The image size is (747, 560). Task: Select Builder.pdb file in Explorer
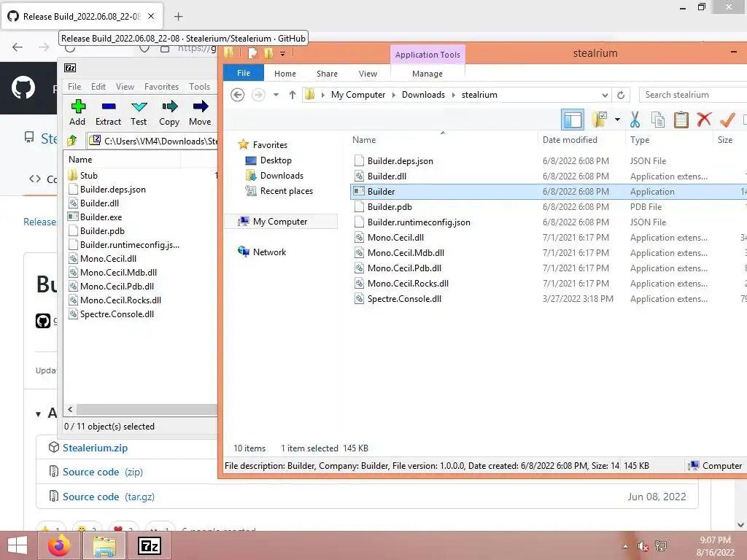[390, 206]
